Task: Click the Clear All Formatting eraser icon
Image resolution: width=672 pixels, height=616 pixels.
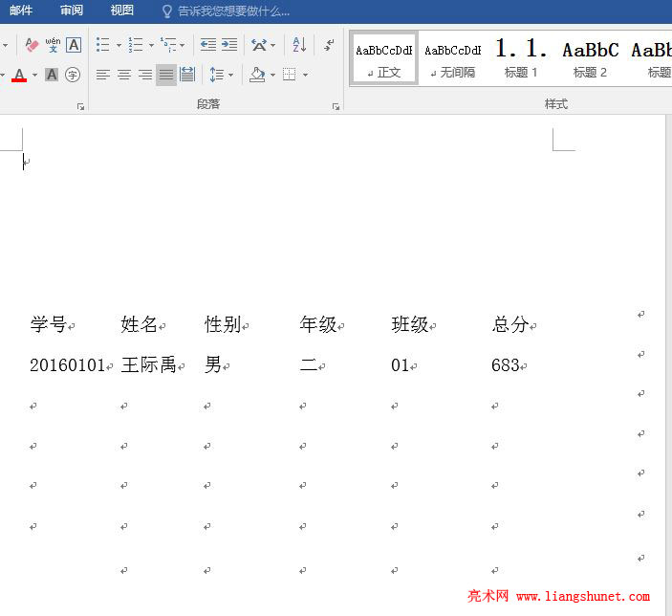Action: point(32,45)
